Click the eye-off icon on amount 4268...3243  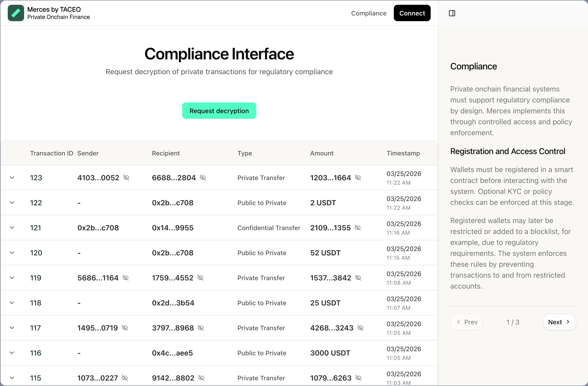pyautogui.click(x=360, y=328)
